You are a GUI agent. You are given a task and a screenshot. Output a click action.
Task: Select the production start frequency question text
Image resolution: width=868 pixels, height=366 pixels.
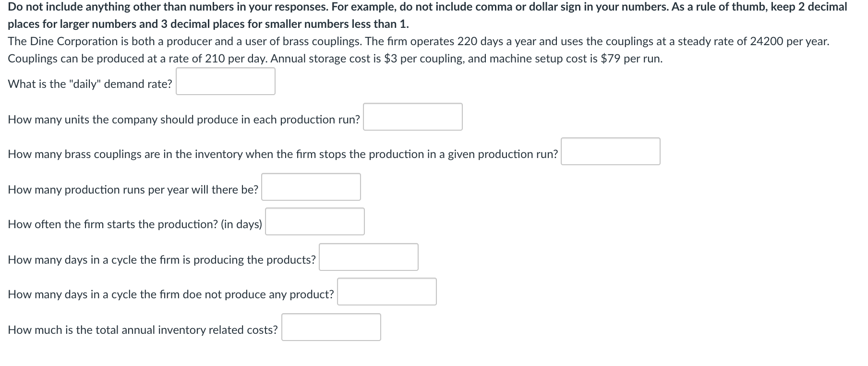point(135,224)
